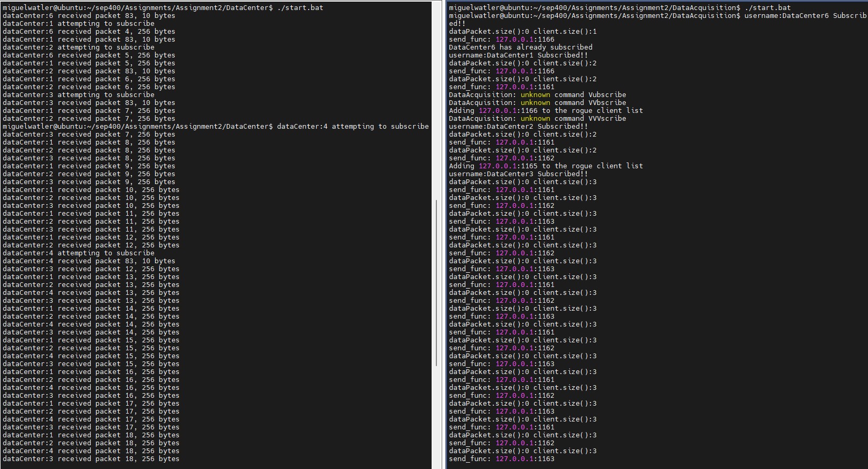Select line 'dataCenter:2 attempting to subscribe'
Viewport: 868px width, 469px height.
(x=78, y=47)
